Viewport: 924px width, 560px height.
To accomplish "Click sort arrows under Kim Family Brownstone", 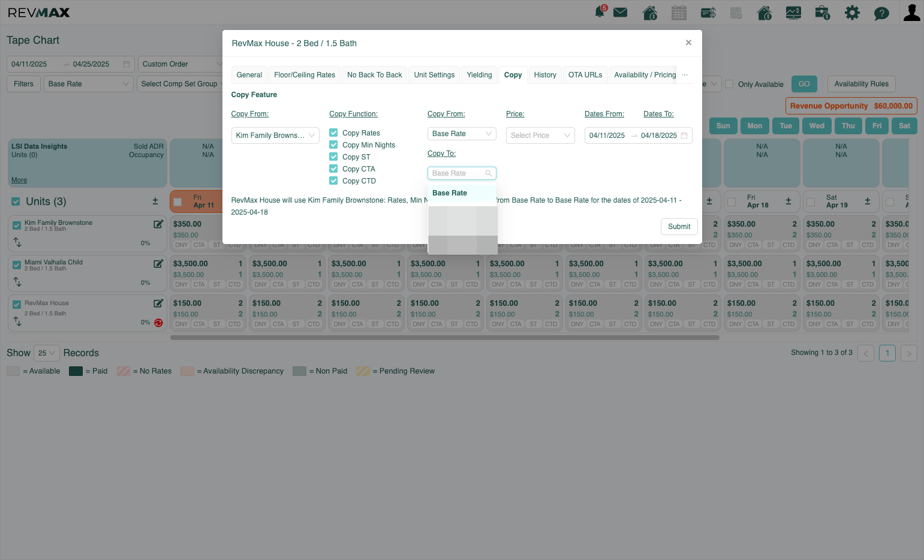I will (17, 242).
